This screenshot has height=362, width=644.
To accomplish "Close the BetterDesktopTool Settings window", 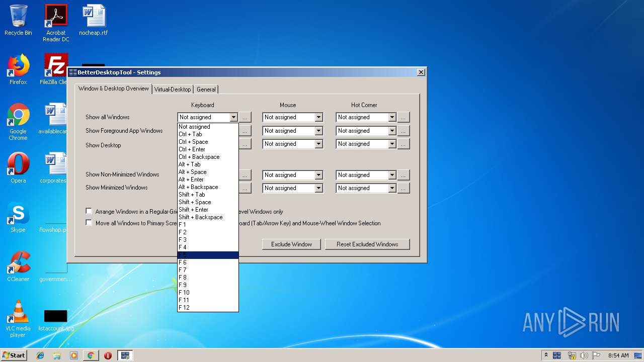I will (421, 72).
